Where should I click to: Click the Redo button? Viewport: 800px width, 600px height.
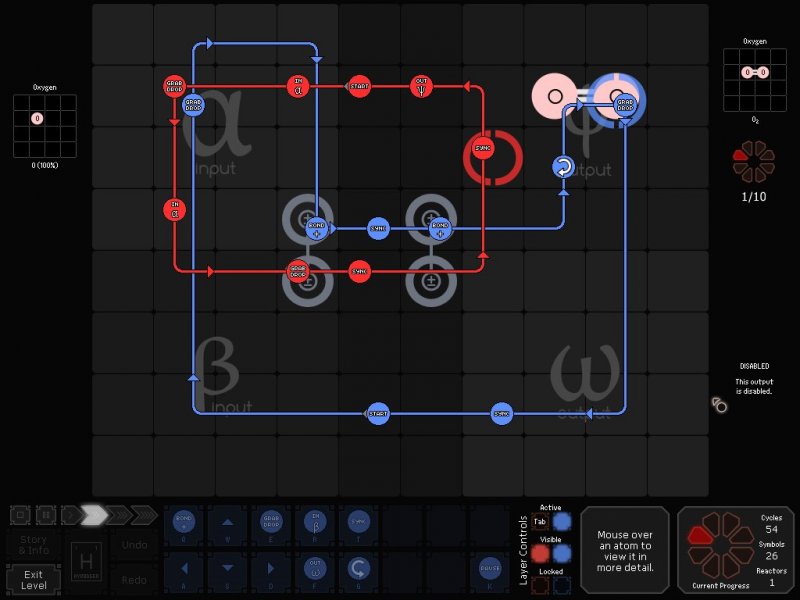tap(134, 580)
